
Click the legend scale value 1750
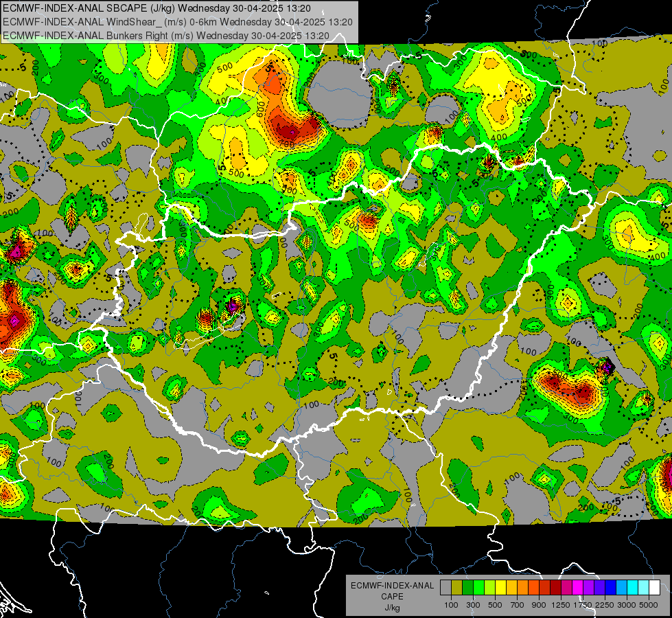(x=583, y=605)
